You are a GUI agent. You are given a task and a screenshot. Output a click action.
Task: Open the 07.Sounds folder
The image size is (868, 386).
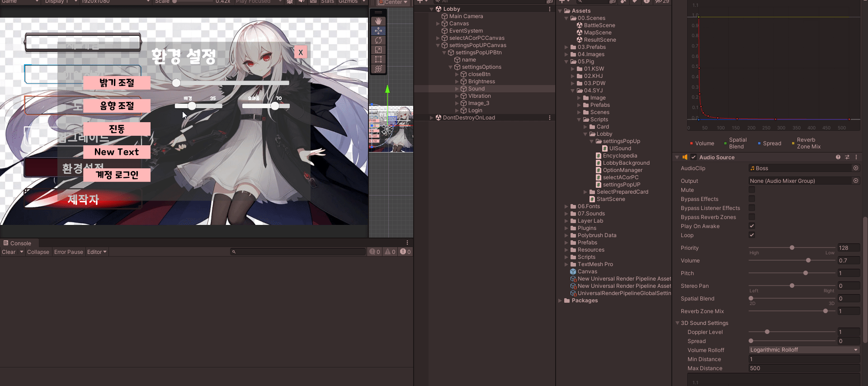(x=591, y=214)
